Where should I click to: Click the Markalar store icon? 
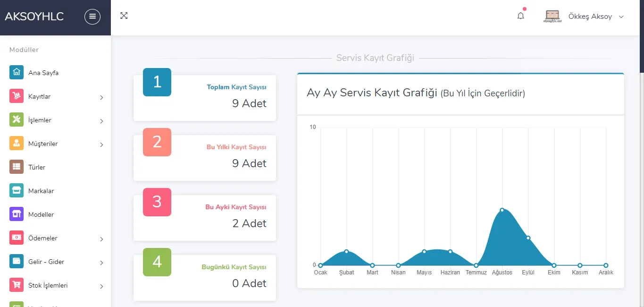pyautogui.click(x=17, y=191)
